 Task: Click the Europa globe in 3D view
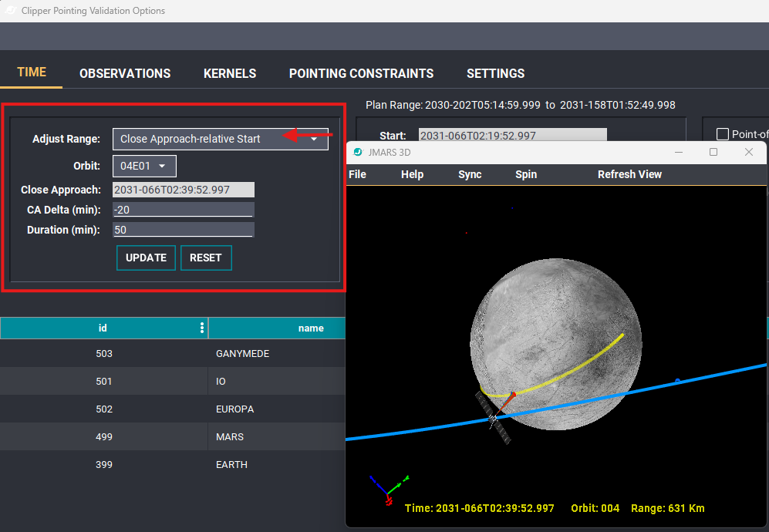point(555,344)
